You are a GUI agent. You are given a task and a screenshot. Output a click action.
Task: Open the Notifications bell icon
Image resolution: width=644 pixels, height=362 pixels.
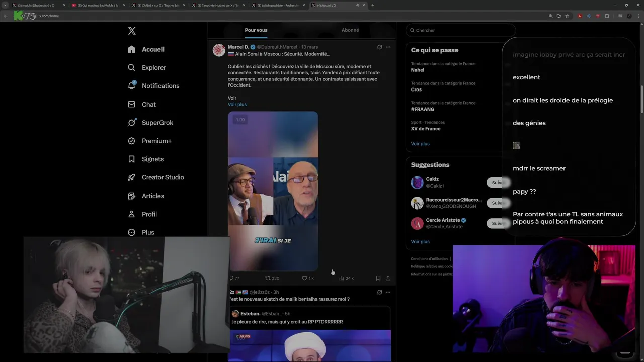(x=132, y=85)
